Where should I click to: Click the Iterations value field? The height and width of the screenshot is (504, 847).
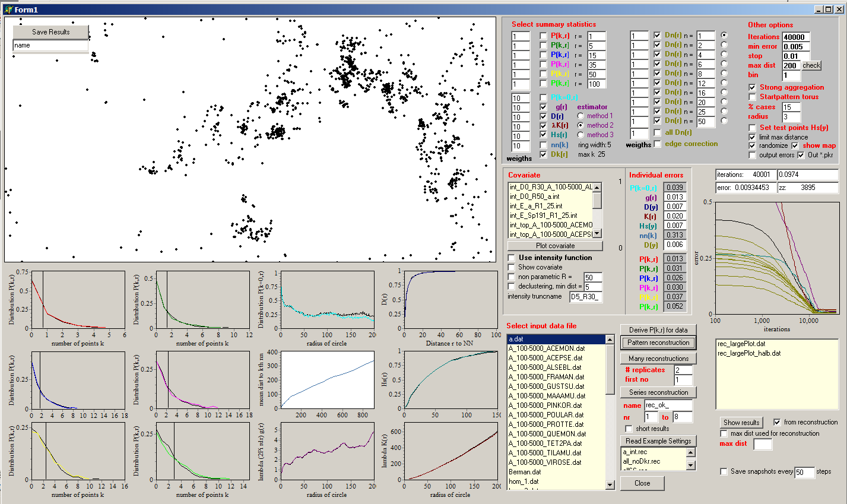(797, 37)
